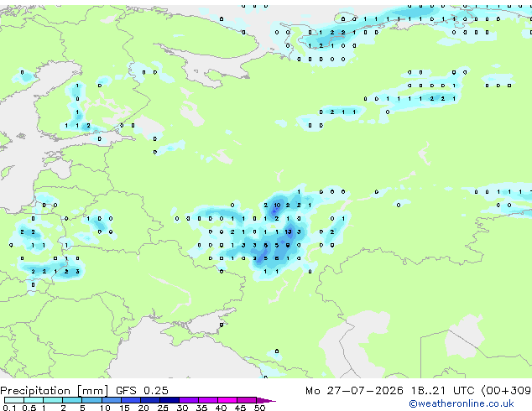This screenshot has height=411, width=532.
Task: Click the purple swatch between 30 and 35
Action: (189, 400)
